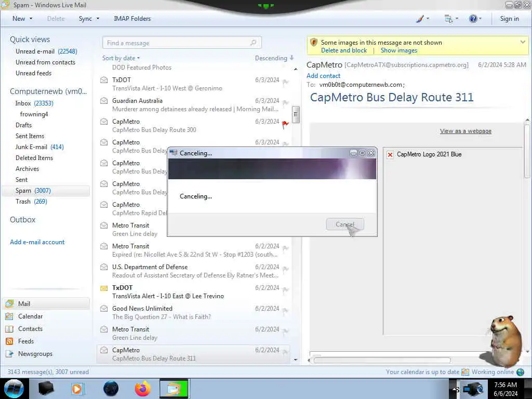This screenshot has width=532, height=399.
Task: Open Calendar section icon
Action: (x=9, y=316)
